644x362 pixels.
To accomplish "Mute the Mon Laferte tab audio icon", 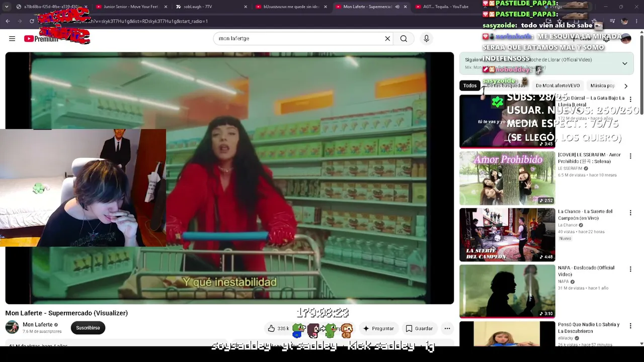I will pyautogui.click(x=397, y=7).
